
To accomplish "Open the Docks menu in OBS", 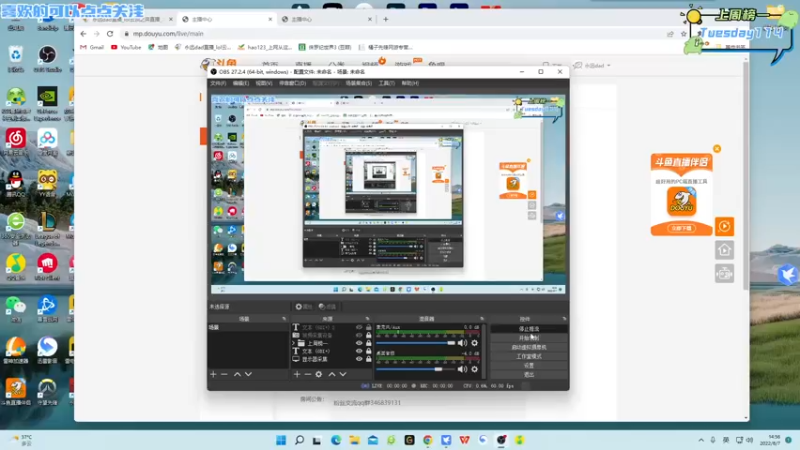I will tap(292, 83).
